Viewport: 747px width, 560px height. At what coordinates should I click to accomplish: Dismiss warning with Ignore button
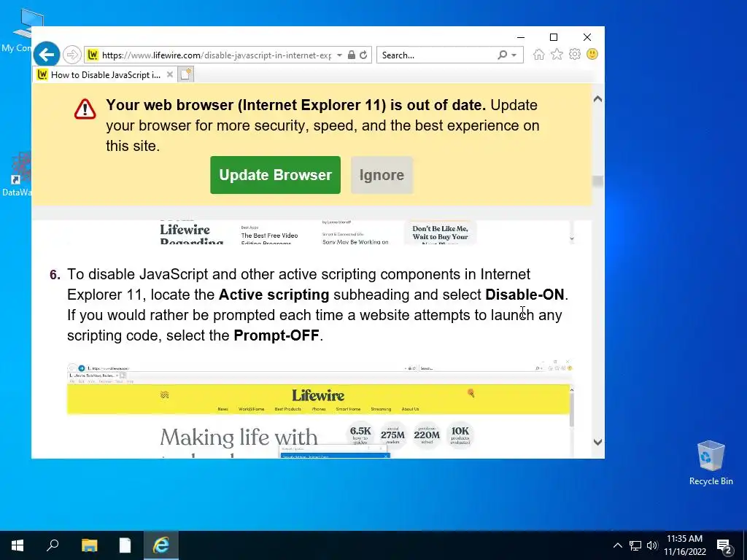click(x=382, y=175)
